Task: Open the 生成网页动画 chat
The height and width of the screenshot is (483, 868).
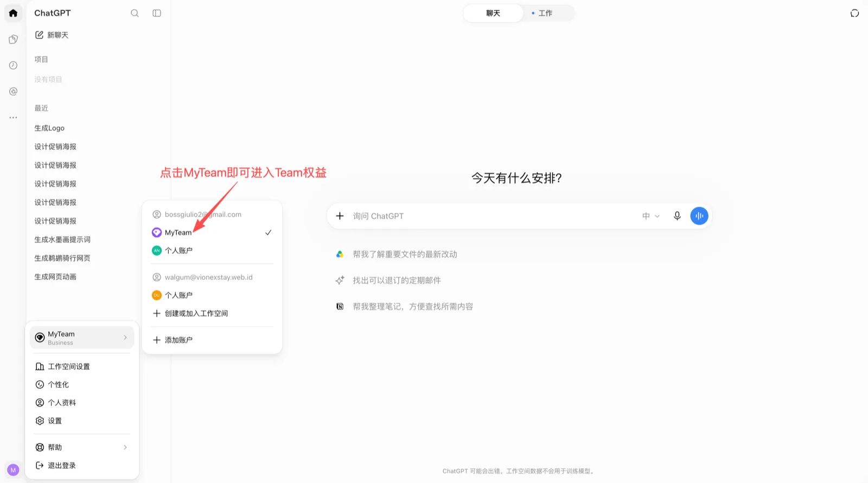Action: point(55,277)
